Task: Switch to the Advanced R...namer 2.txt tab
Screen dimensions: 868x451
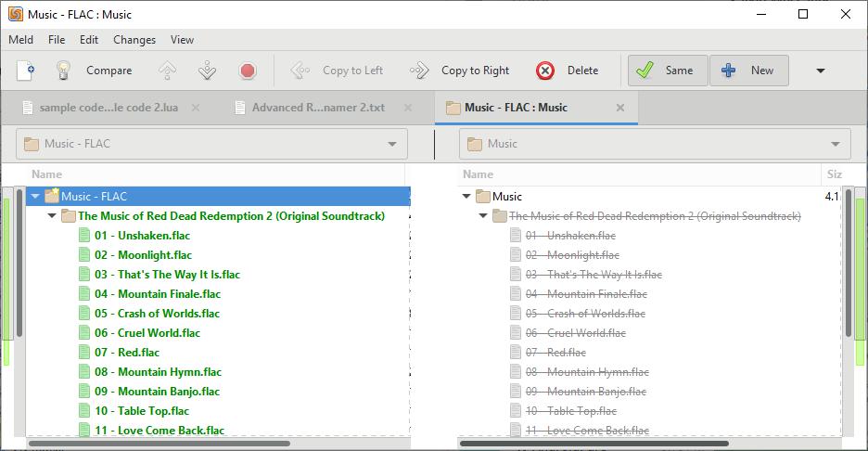Action: pyautogui.click(x=318, y=108)
